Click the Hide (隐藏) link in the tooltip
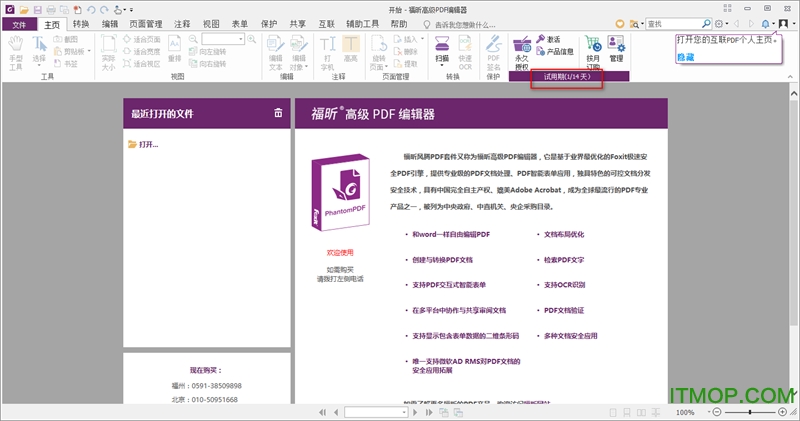The width and height of the screenshot is (800, 421). tap(686, 58)
